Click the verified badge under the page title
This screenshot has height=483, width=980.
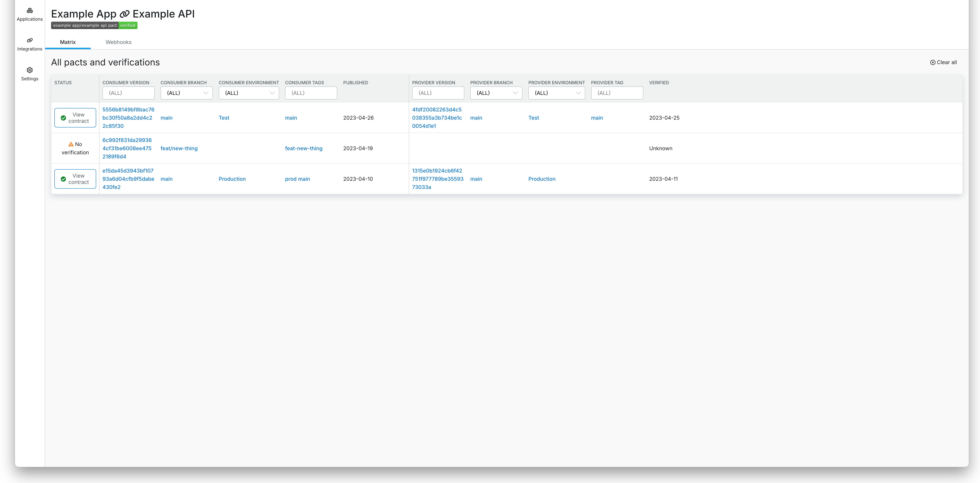pos(128,25)
